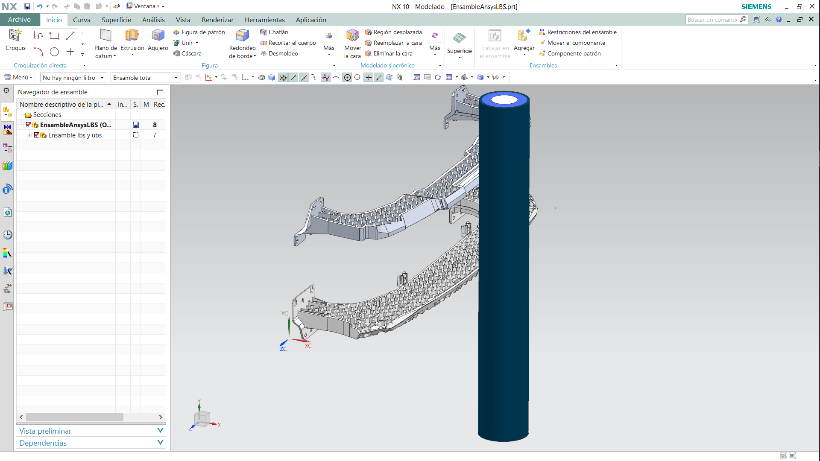820x461 pixels.
Task: Click the save icon in title bar
Action: (x=28, y=6)
